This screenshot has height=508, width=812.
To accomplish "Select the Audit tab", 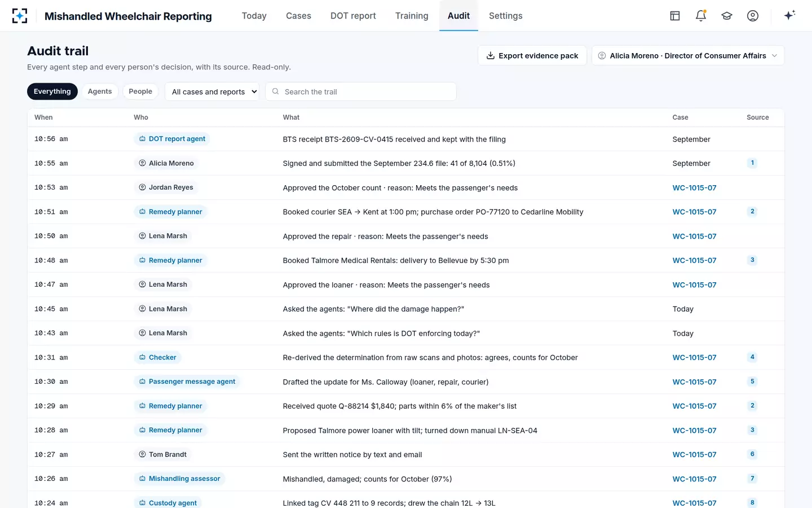I will point(459,16).
